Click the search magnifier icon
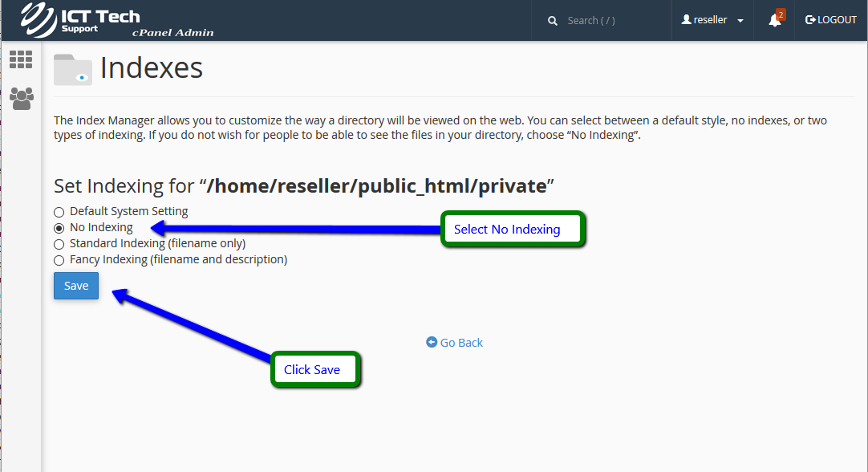 click(x=553, y=21)
